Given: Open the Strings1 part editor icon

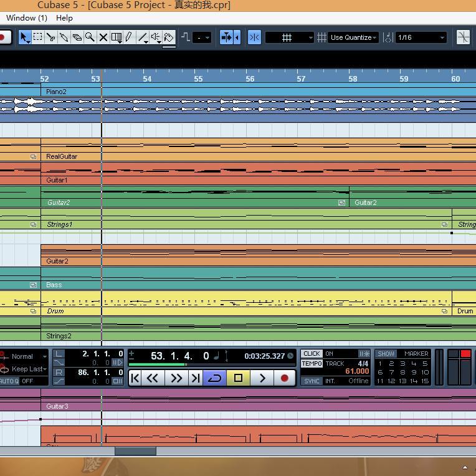Looking at the screenshot, I should pyautogui.click(x=444, y=225).
